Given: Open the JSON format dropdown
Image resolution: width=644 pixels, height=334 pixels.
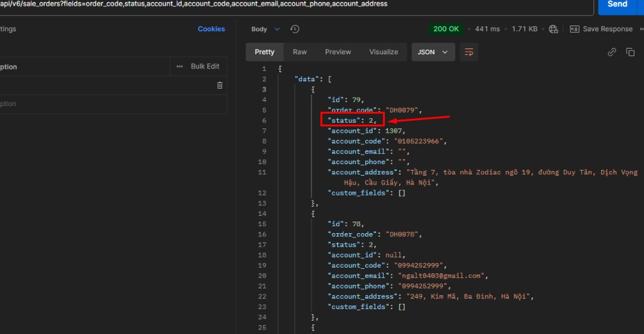Looking at the screenshot, I should point(433,52).
